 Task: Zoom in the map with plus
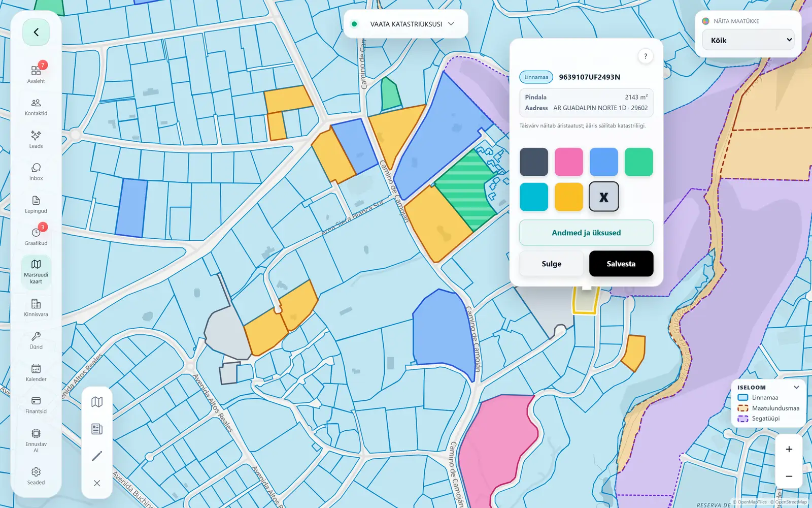789,449
